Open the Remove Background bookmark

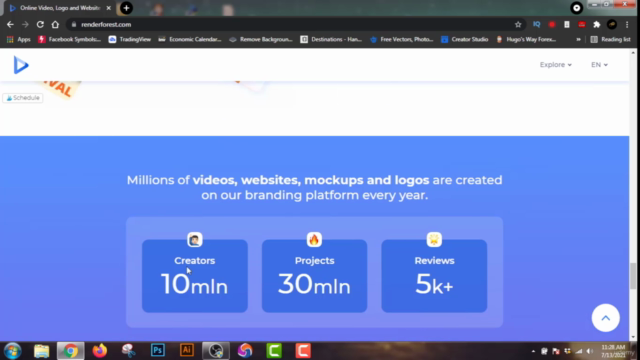(x=261, y=39)
